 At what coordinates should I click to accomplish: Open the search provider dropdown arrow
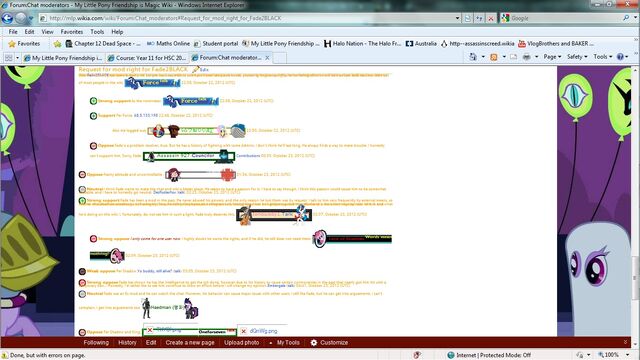[635, 18]
